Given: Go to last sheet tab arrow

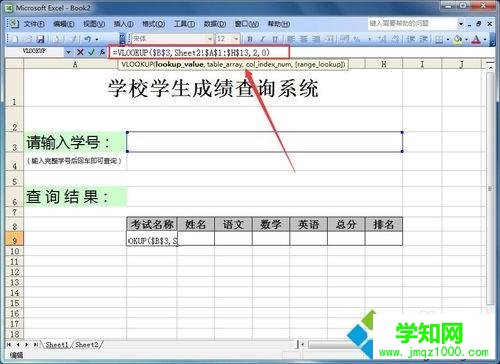Looking at the screenshot, I should click(35, 344).
